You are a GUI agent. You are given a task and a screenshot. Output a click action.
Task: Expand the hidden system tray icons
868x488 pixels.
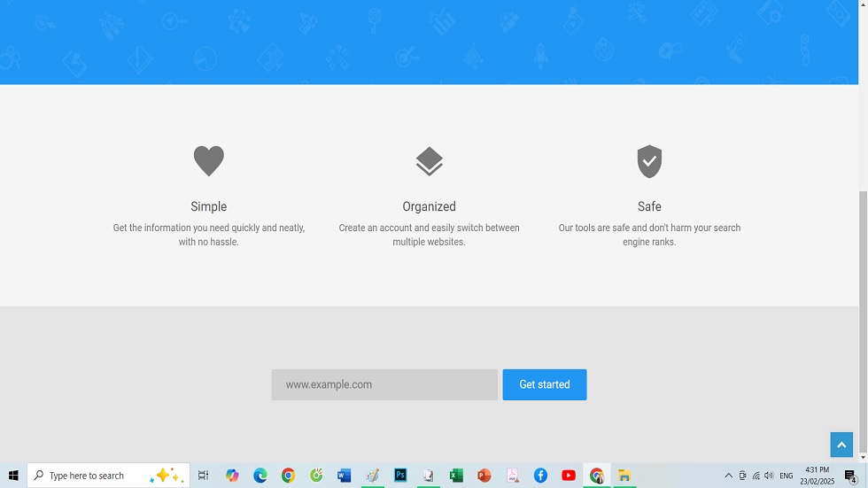(729, 476)
